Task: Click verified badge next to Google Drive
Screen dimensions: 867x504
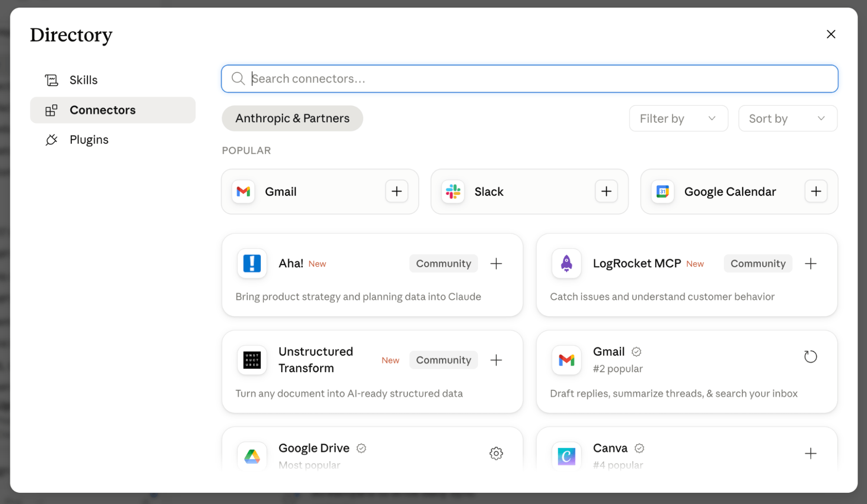Action: coord(361,448)
